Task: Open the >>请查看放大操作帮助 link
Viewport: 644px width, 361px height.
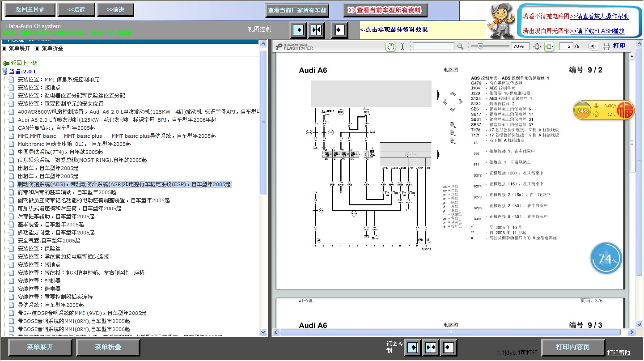Action: [599, 17]
